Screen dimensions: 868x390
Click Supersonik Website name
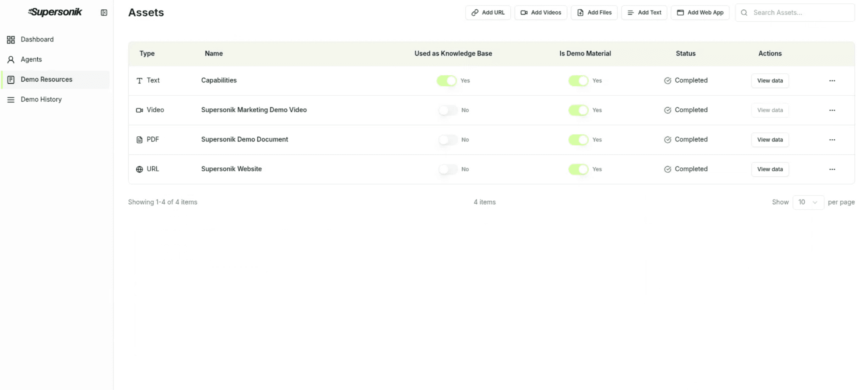(231, 169)
